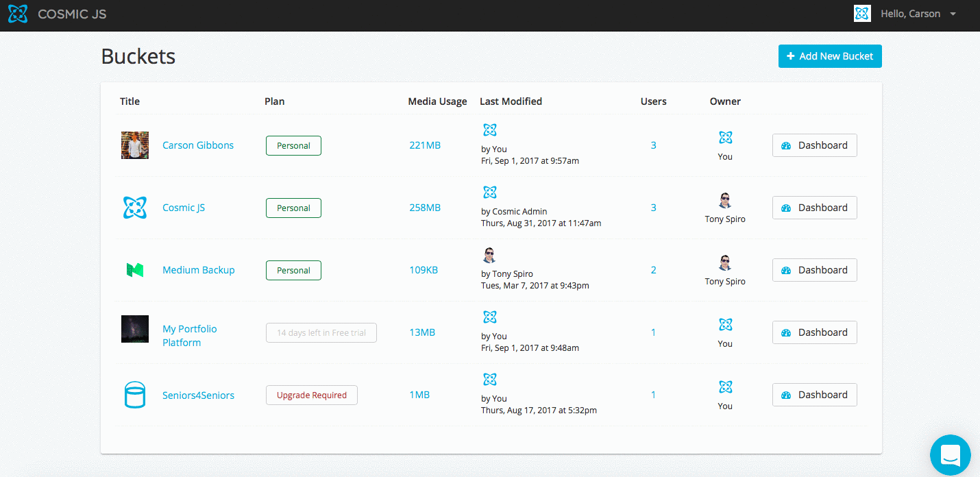Screen dimensions: 980x477
Task: Open Dashboard in the Cosmic JS row
Action: (814, 208)
